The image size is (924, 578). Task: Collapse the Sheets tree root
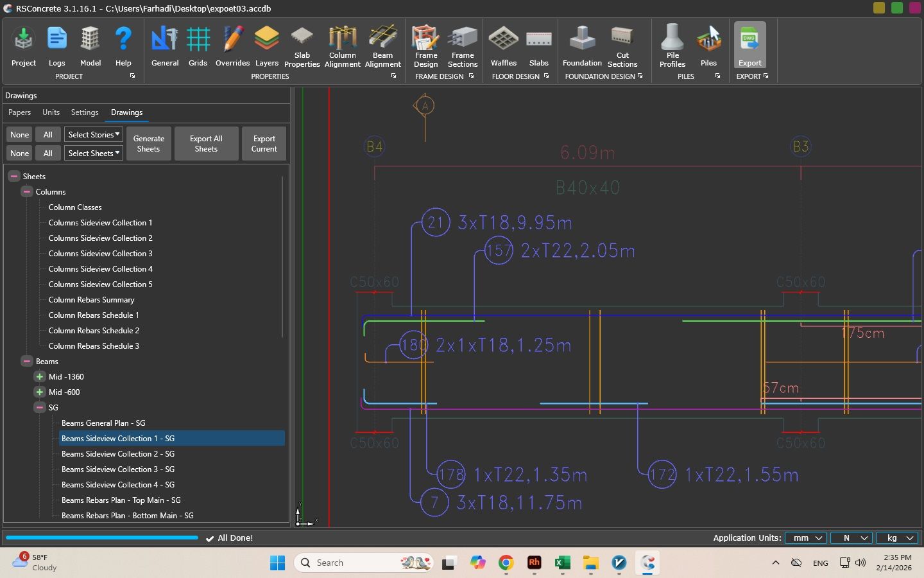13,176
